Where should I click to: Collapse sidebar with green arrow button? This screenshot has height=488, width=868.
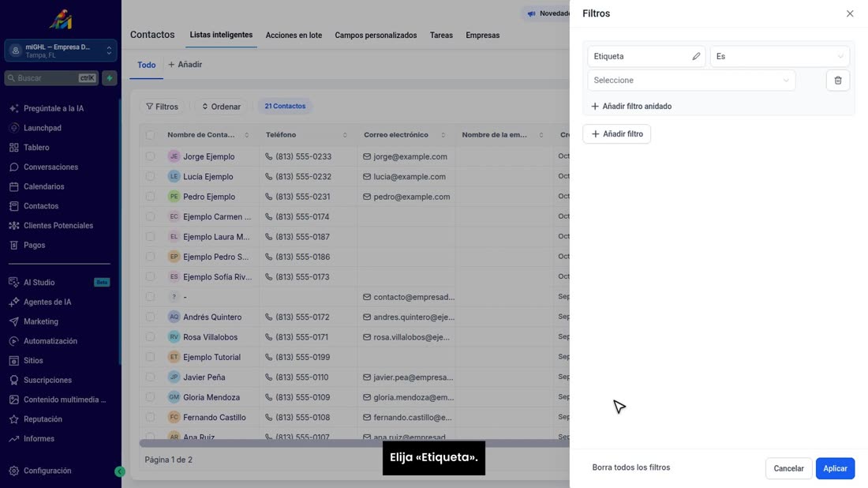(x=120, y=471)
